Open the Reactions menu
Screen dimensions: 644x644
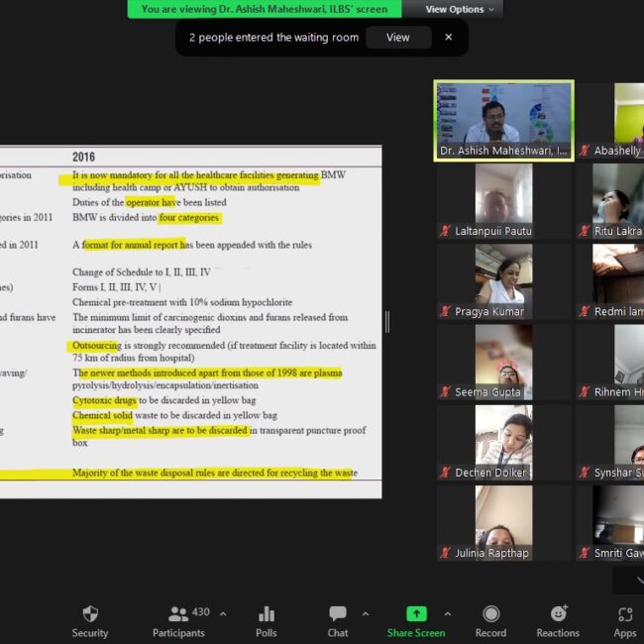click(558, 614)
